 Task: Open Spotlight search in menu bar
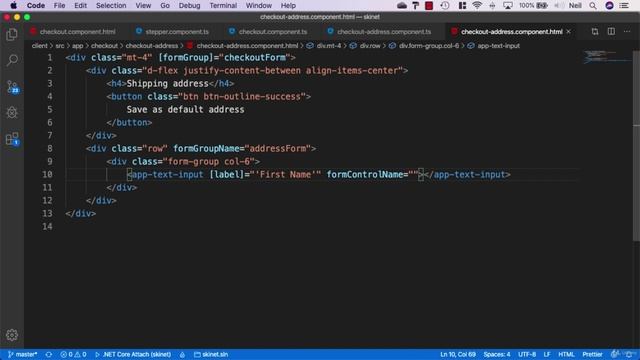coord(593,6)
